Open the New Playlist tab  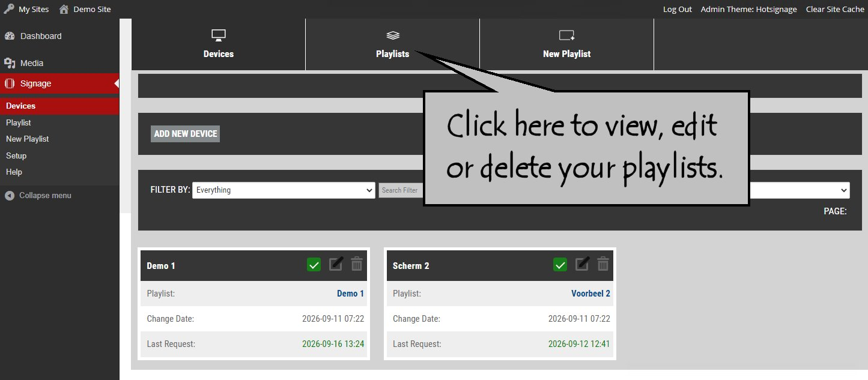pos(567,44)
